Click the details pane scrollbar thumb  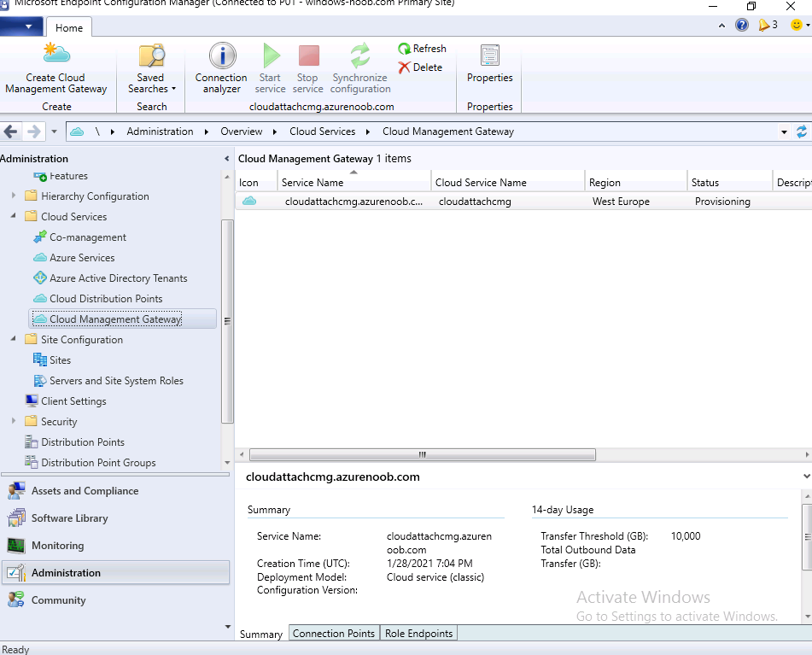click(x=808, y=537)
